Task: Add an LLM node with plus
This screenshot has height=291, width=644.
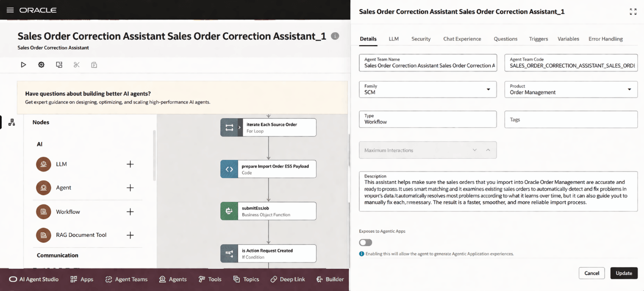Action: [130, 164]
